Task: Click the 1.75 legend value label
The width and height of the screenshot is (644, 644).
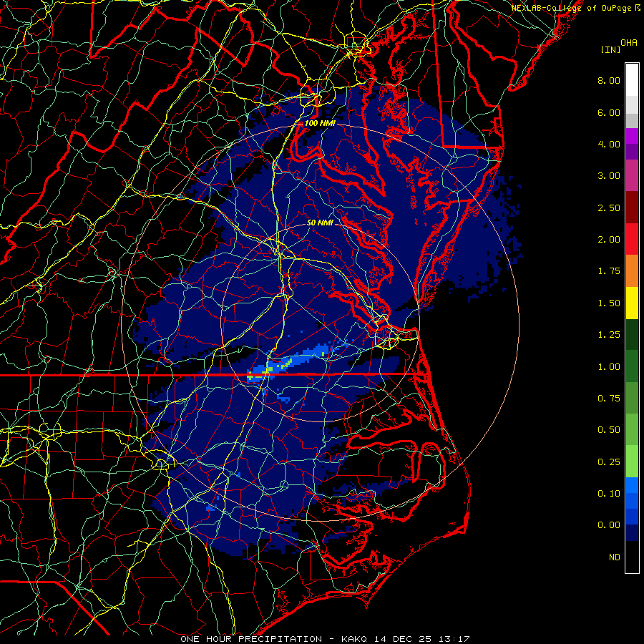Action: pyautogui.click(x=609, y=271)
